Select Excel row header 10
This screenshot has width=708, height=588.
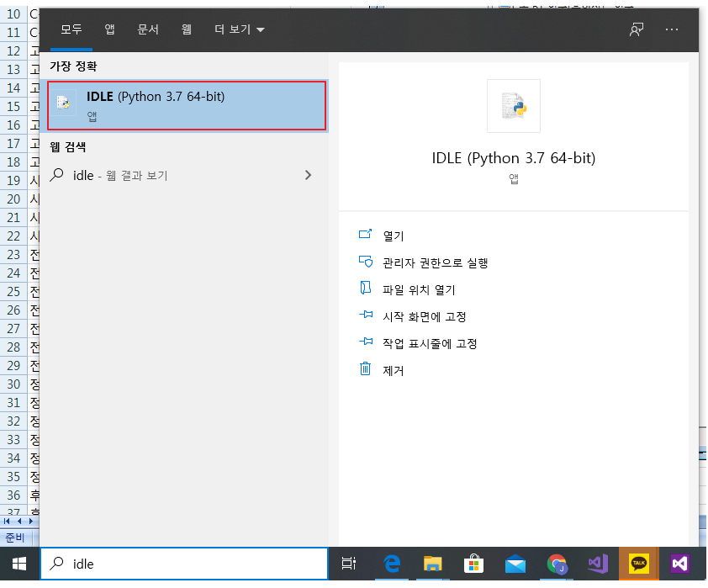point(13,14)
